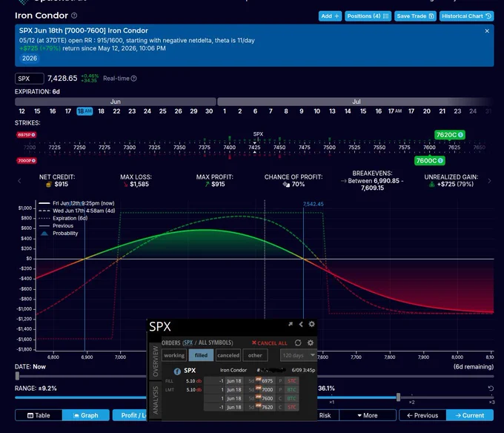The width and height of the screenshot is (504, 433).
Task: Close the blue trade notes banner
Action: (x=487, y=31)
